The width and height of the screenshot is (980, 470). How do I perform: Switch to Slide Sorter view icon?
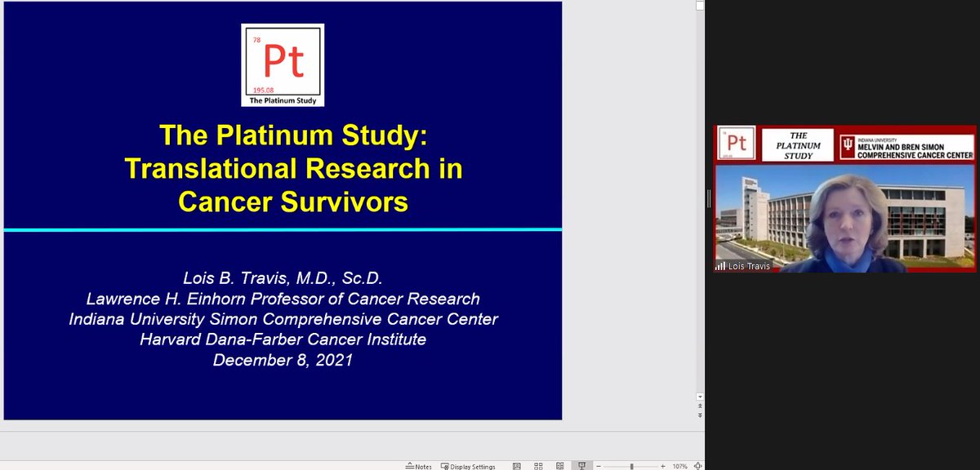coord(538,467)
